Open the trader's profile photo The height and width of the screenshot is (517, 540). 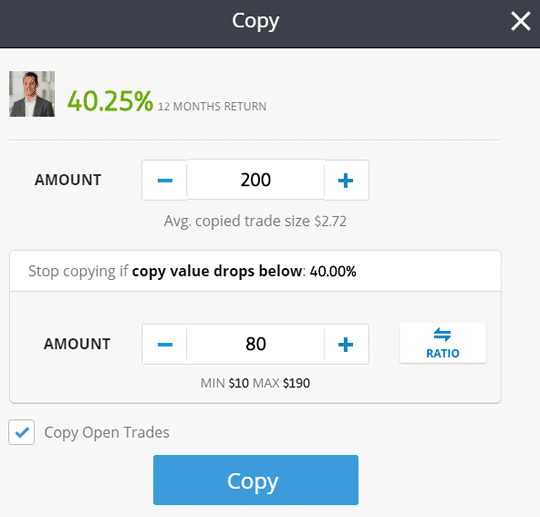(32, 94)
